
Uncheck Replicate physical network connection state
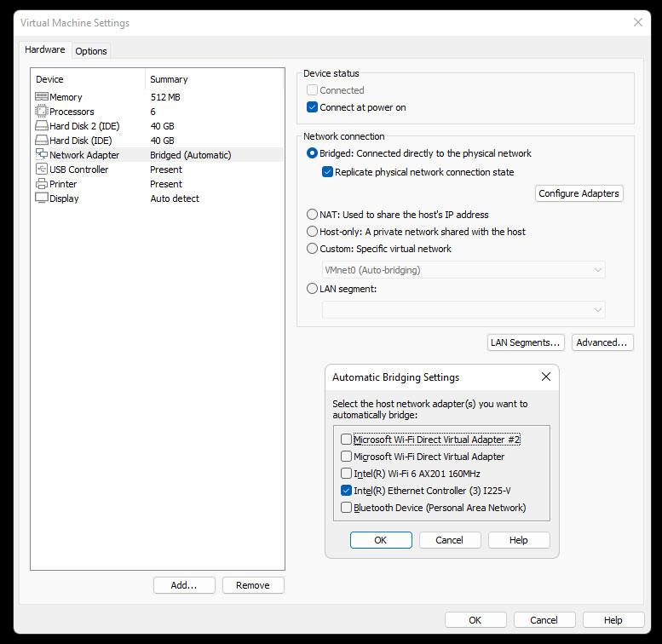328,171
